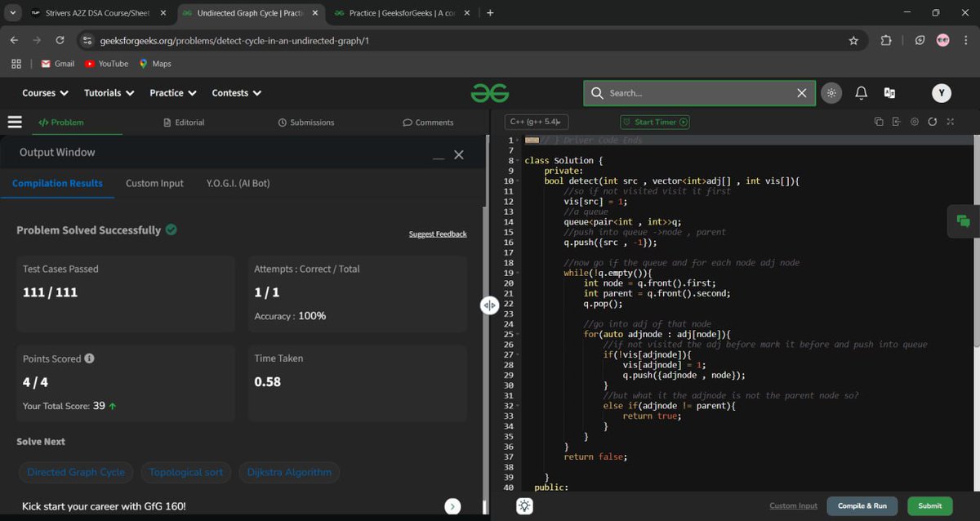
Task: Click the Suggest Feedback link
Action: point(438,234)
